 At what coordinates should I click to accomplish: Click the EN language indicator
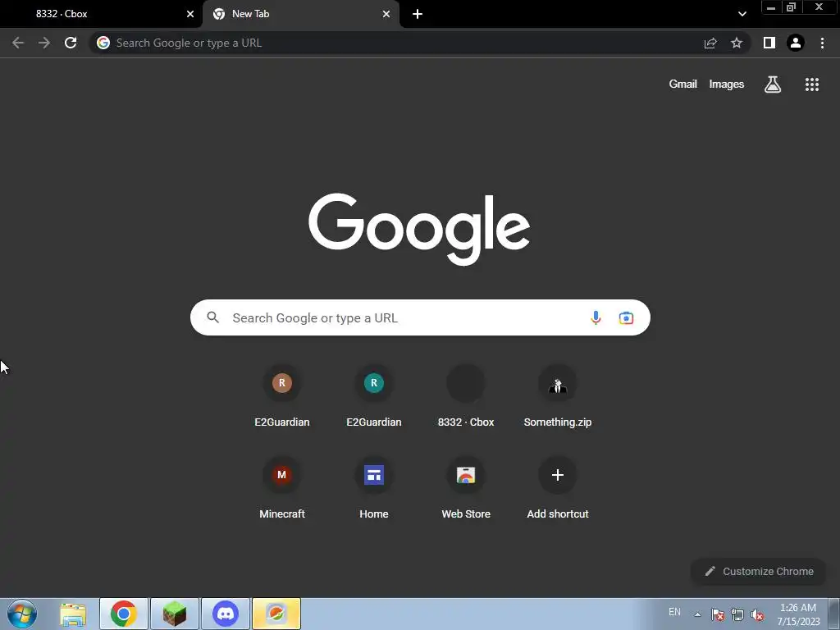click(x=674, y=612)
